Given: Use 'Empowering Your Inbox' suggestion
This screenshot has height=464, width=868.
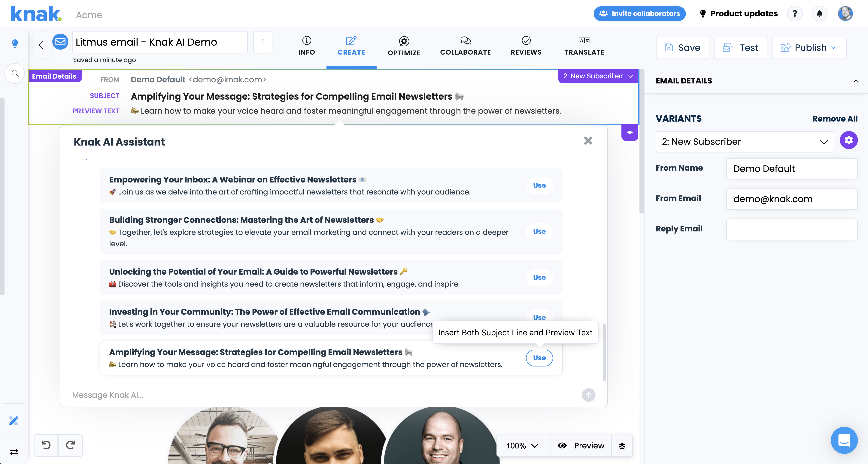Looking at the screenshot, I should pos(539,185).
